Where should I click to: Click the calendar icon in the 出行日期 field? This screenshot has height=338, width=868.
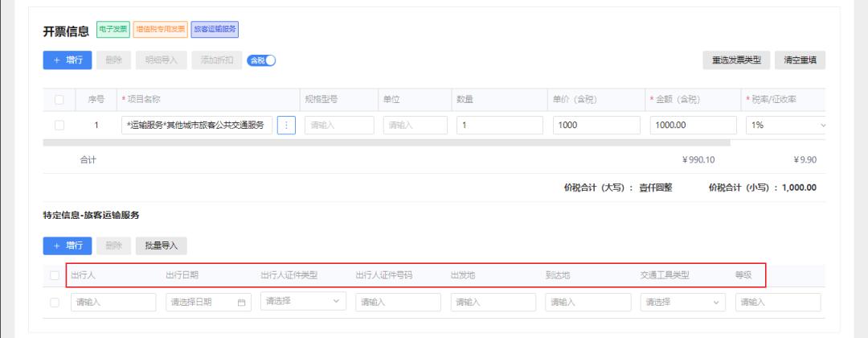241,303
